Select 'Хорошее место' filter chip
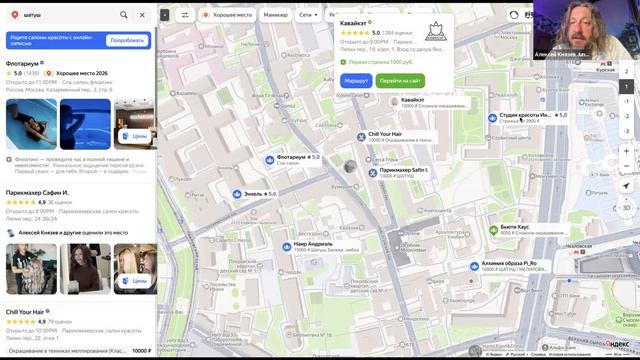 tap(227, 15)
